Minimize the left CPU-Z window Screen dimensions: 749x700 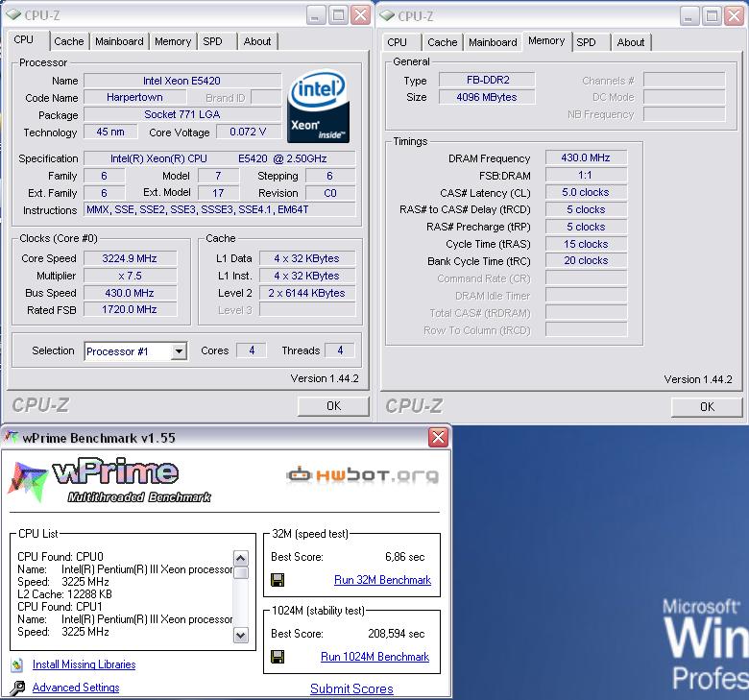[315, 15]
